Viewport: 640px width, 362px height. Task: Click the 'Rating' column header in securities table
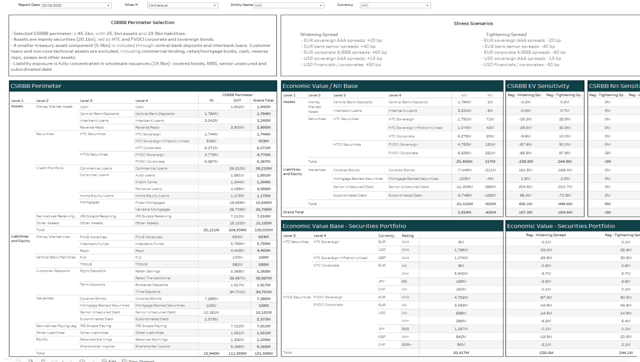pos(408,235)
